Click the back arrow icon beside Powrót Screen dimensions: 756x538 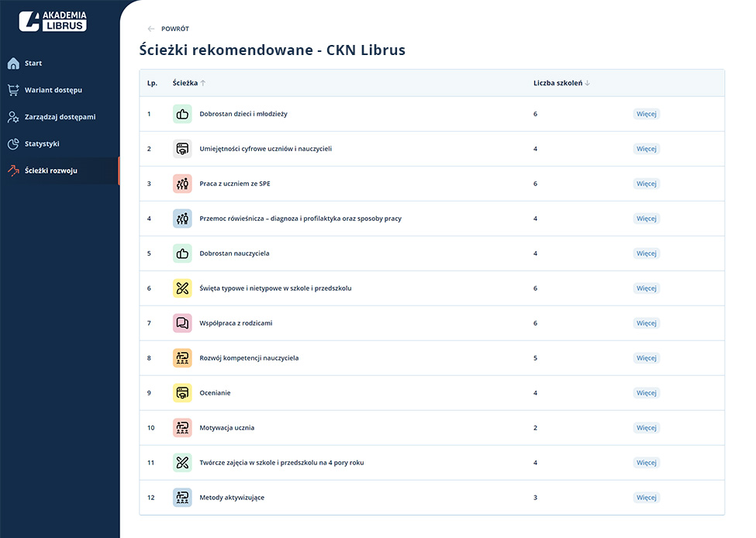[151, 29]
